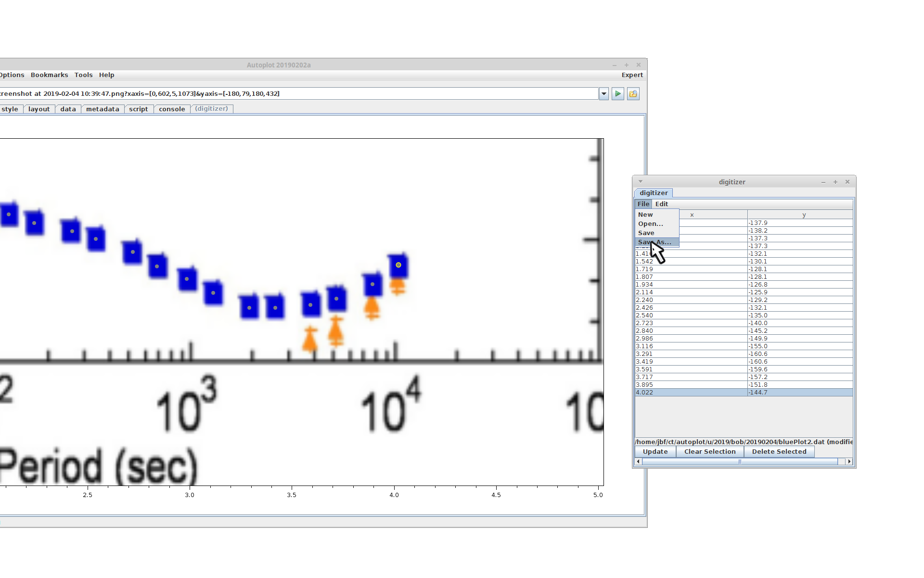Click the digitizer window menu triangle icon

pos(641,182)
